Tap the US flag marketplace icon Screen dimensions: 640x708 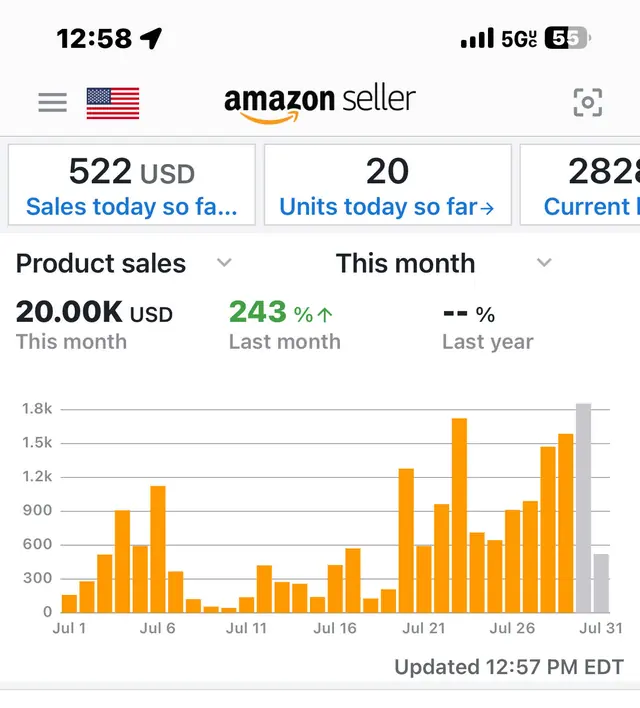pos(113,103)
